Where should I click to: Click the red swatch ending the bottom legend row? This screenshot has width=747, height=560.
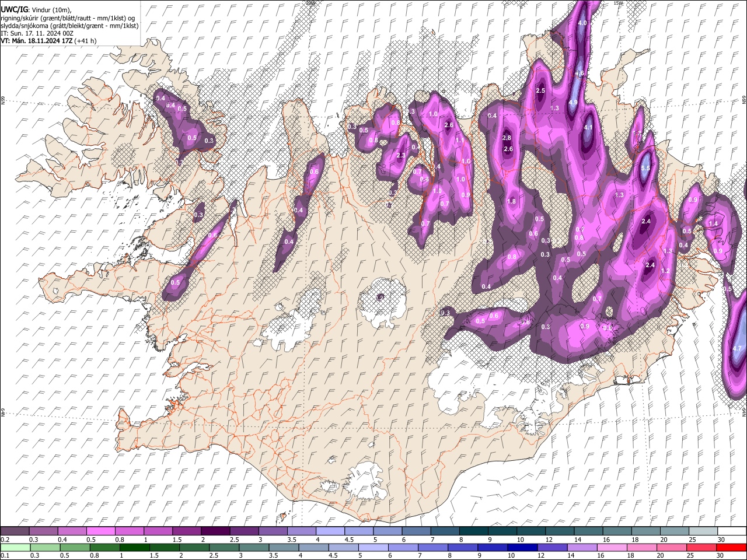tap(731, 547)
